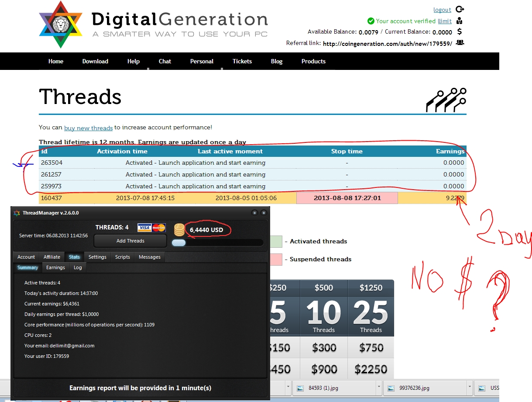
Task: Click the 84593 (1).jpg download item
Action: [338, 388]
